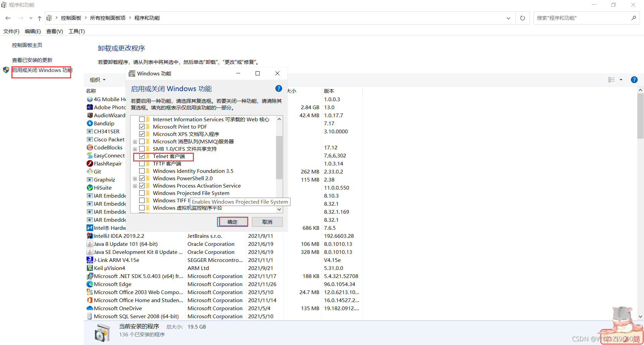Click the FlashRepair program icon
644x345 pixels.
(90, 164)
